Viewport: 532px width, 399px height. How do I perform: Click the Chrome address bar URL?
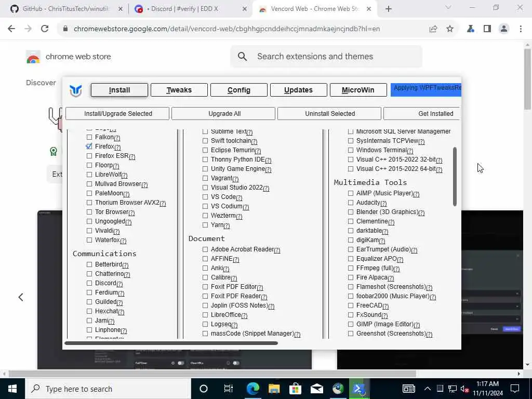tap(227, 29)
